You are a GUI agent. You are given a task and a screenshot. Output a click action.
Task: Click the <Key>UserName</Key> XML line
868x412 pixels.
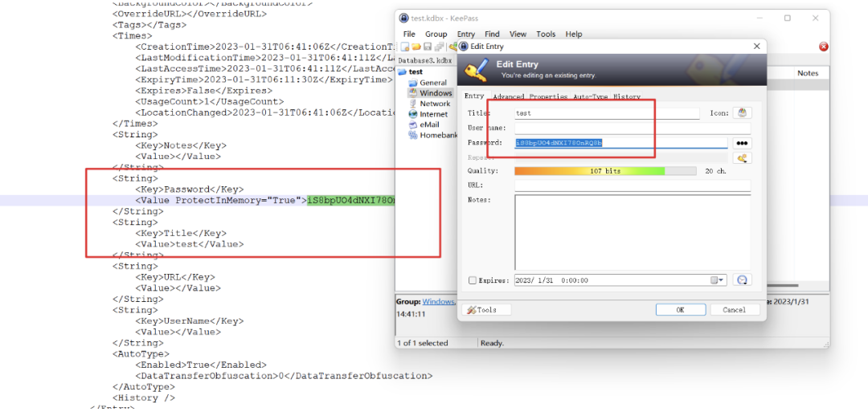coord(190,320)
